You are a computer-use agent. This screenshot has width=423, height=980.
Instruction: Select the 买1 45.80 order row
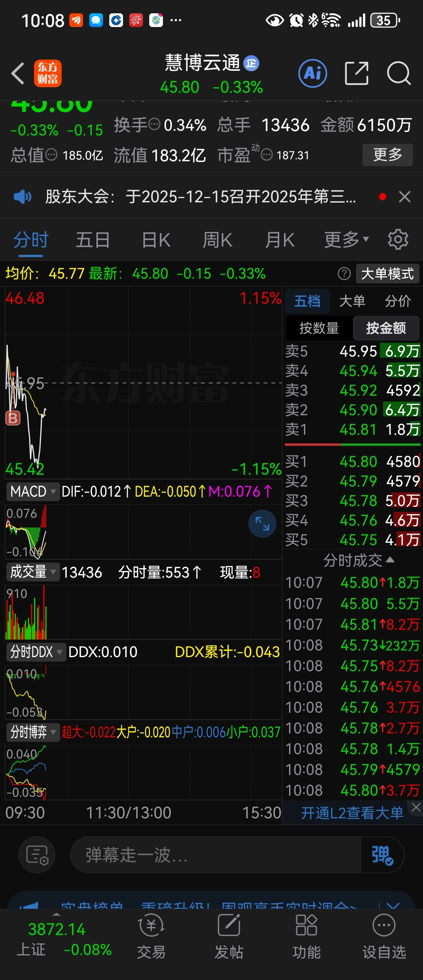[x=353, y=461]
